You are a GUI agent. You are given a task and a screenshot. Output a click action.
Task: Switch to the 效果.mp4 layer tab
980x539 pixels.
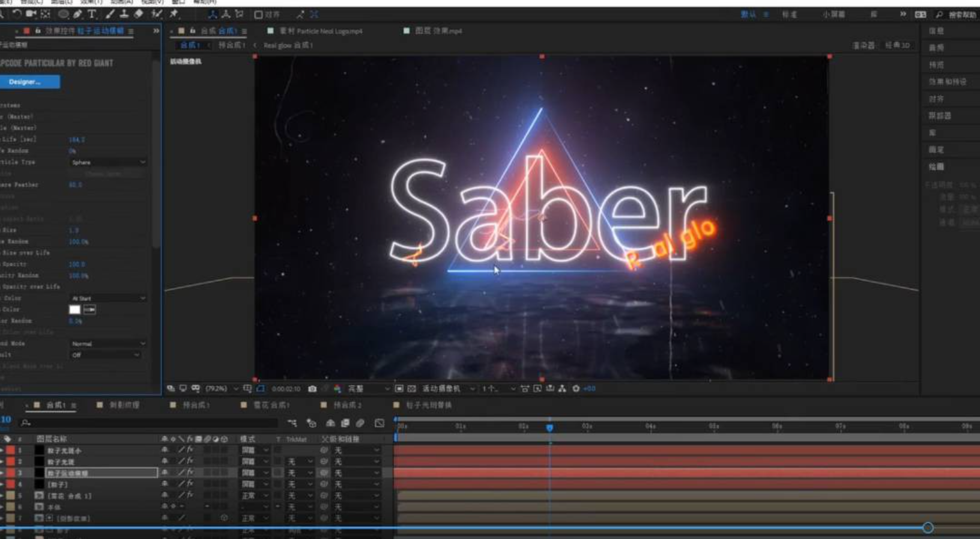pyautogui.click(x=438, y=31)
